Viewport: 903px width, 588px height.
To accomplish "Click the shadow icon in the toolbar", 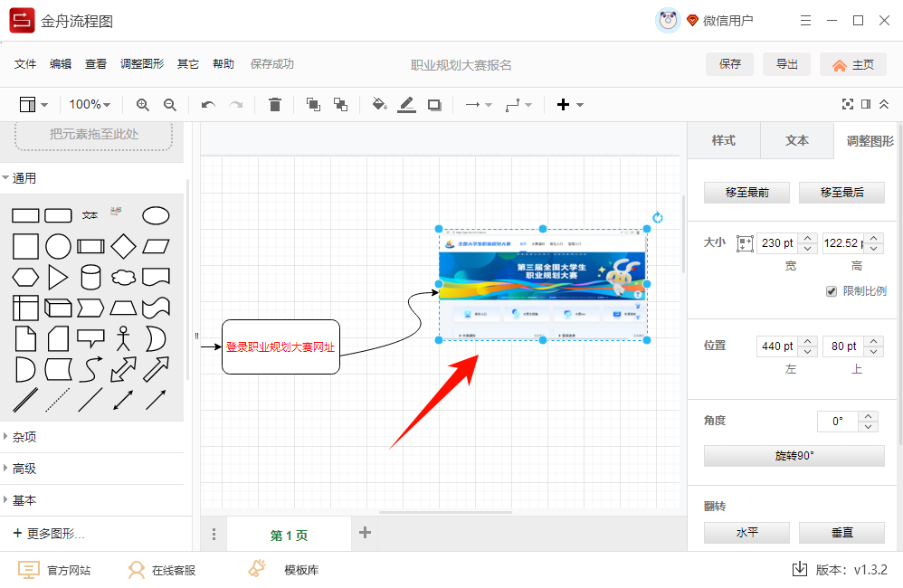I will click(433, 104).
